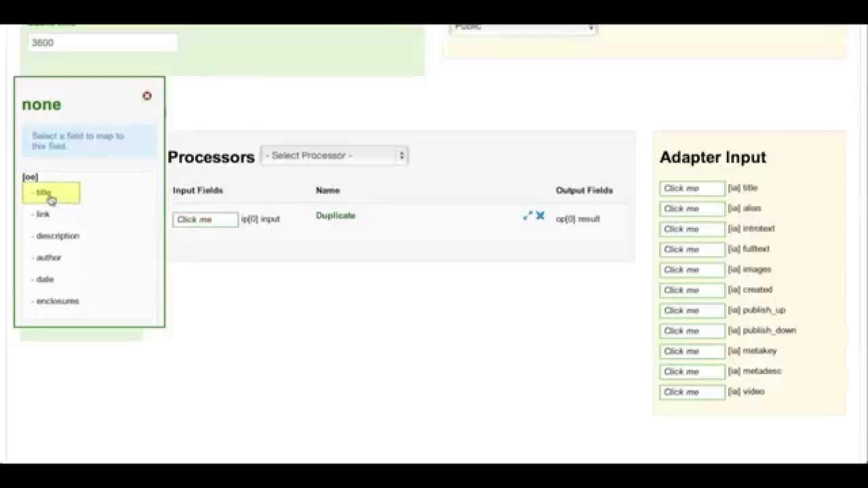Click the [oe] group label in popup

coord(31,177)
